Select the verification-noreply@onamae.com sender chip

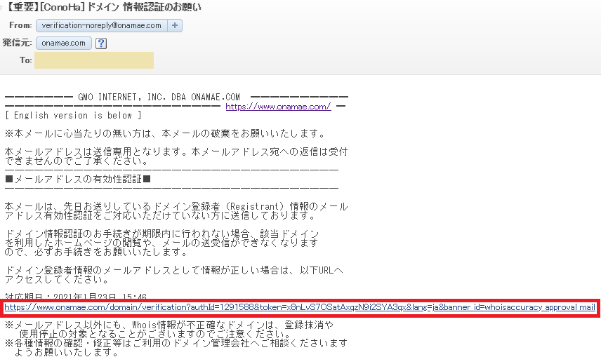tap(102, 26)
